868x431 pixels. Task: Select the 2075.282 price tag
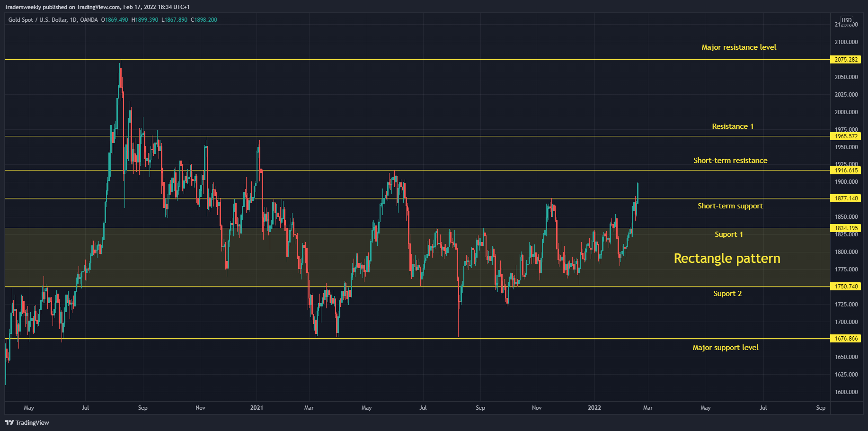point(846,60)
